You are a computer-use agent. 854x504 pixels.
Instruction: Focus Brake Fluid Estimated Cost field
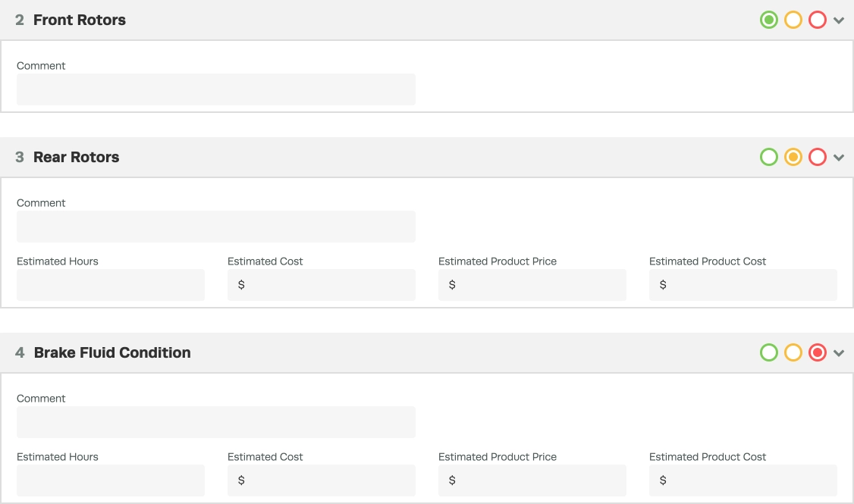coord(322,480)
